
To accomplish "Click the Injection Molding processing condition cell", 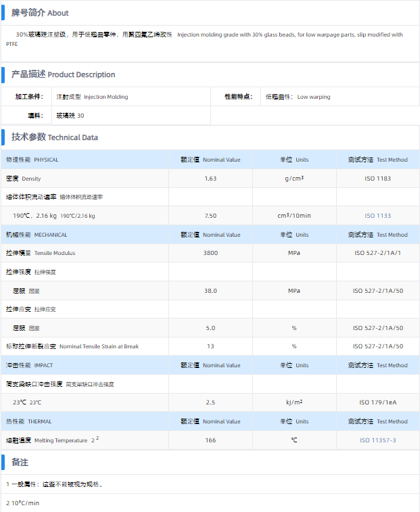I will [92, 97].
